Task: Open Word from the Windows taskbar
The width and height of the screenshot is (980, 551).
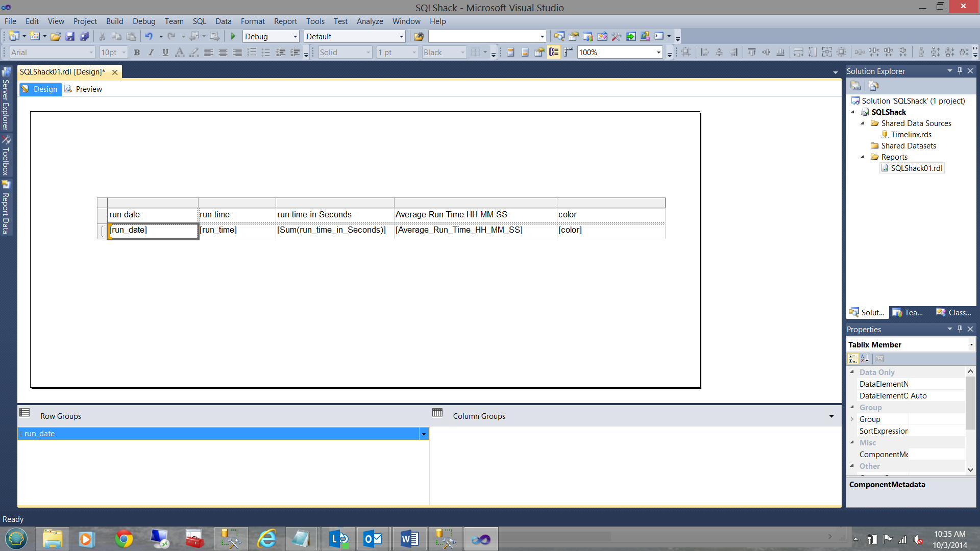Action: pyautogui.click(x=409, y=539)
